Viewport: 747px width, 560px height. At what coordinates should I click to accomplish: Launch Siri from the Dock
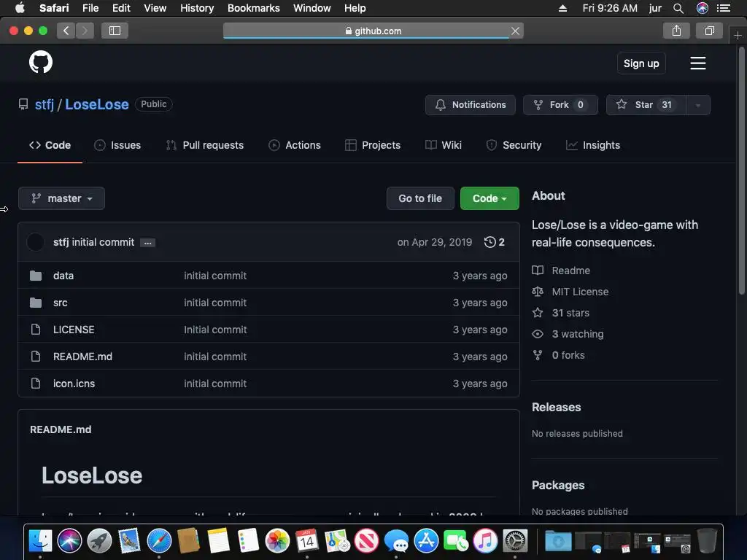tap(69, 541)
